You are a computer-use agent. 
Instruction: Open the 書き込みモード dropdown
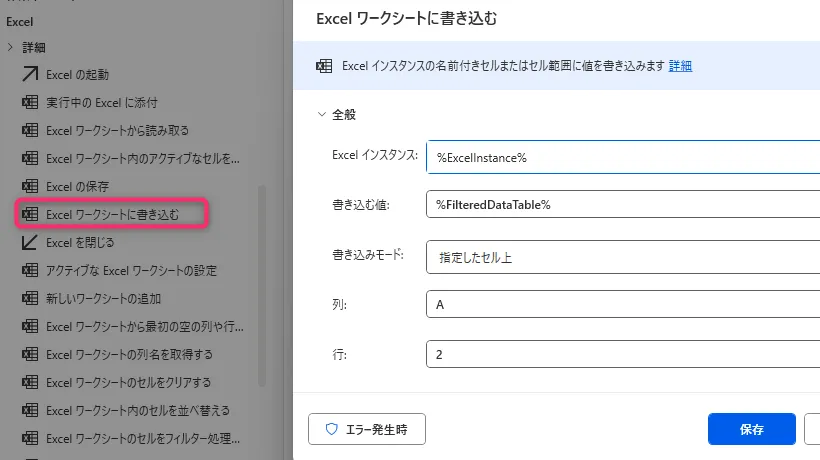(x=622, y=257)
